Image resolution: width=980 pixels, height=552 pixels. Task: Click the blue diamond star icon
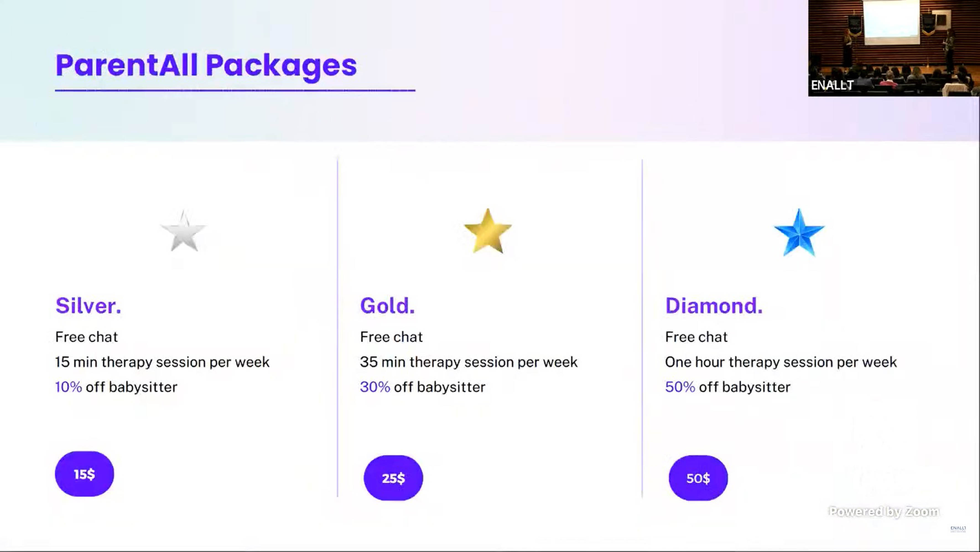tap(799, 232)
